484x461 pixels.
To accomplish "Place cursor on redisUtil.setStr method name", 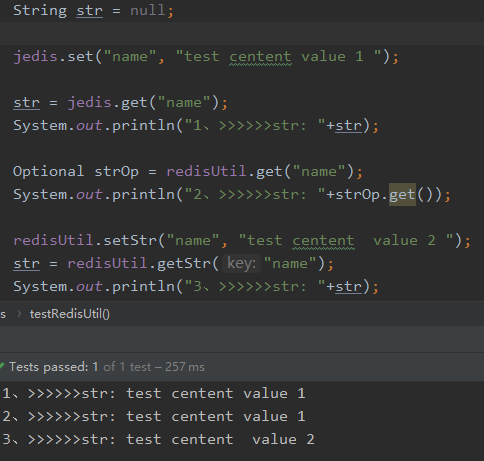I will click(x=130, y=240).
